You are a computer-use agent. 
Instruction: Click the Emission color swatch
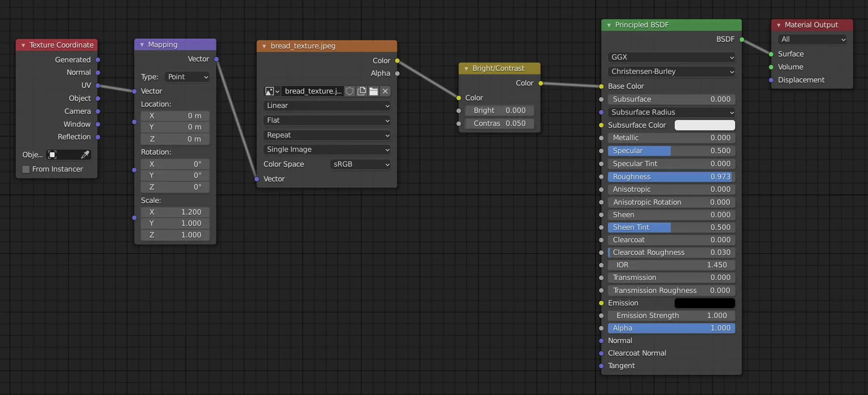coord(704,303)
